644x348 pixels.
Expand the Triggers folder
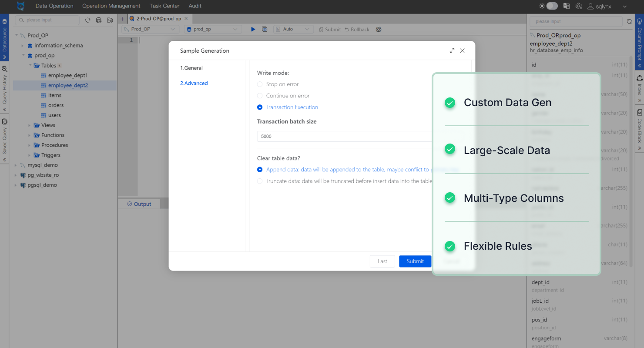30,155
